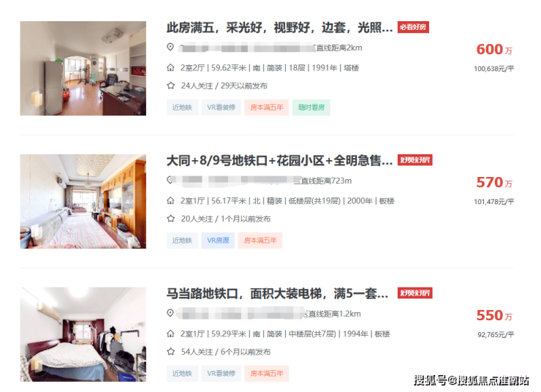Click the house icon beside 2室1厅 56.17平米
541x392 pixels.
170,200
